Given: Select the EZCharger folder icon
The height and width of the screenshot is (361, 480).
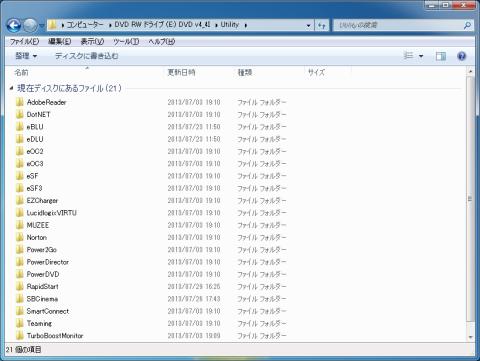Looking at the screenshot, I should [x=20, y=200].
